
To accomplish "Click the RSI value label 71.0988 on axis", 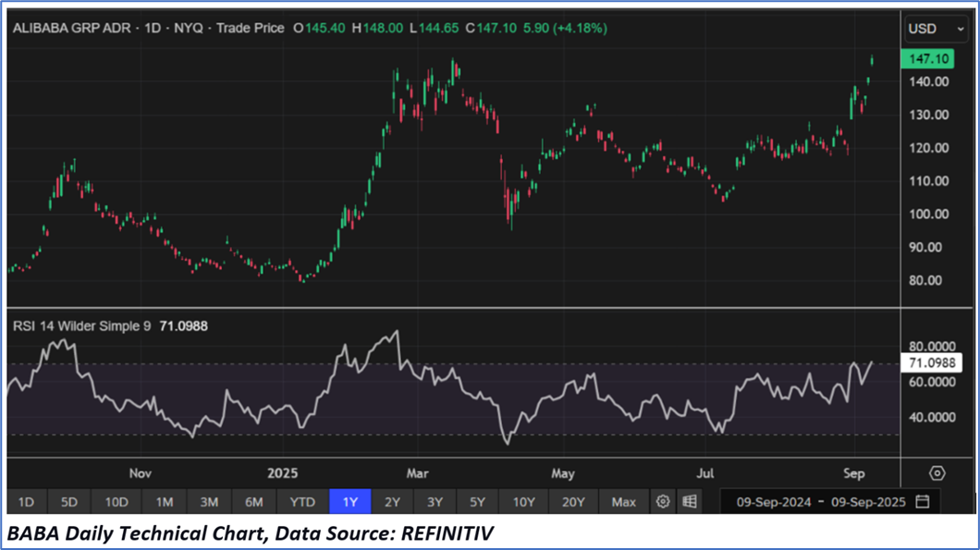I will (x=932, y=363).
